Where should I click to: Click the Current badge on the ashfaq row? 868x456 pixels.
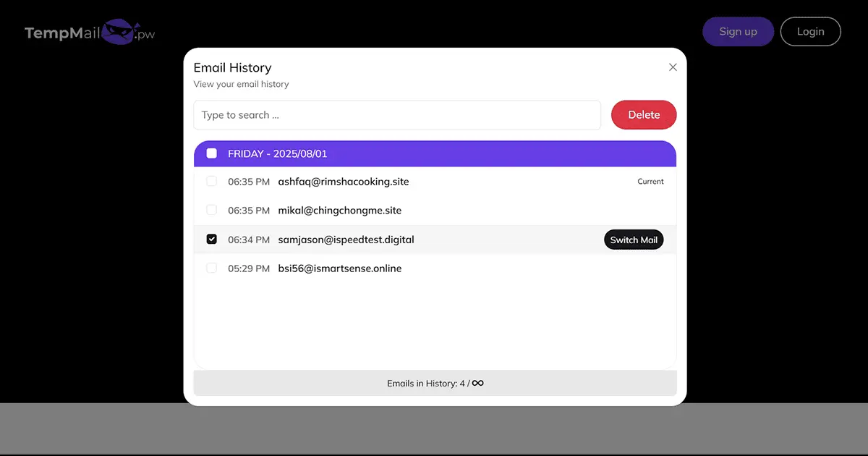[650, 182]
